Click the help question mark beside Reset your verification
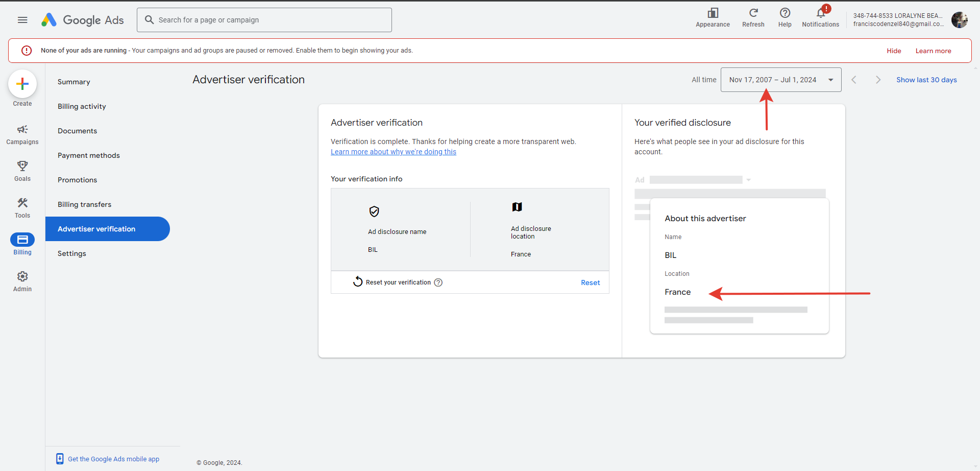Image resolution: width=980 pixels, height=471 pixels. pyautogui.click(x=438, y=282)
